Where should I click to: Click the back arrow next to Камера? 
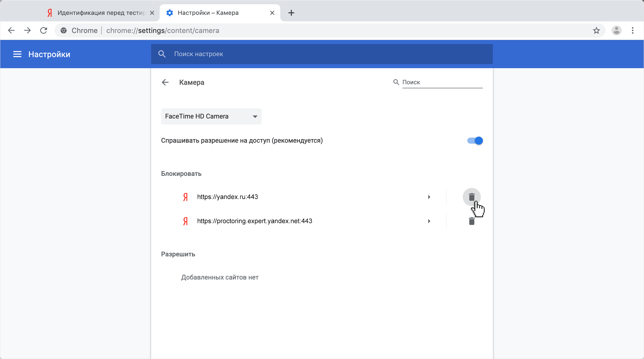(x=165, y=82)
